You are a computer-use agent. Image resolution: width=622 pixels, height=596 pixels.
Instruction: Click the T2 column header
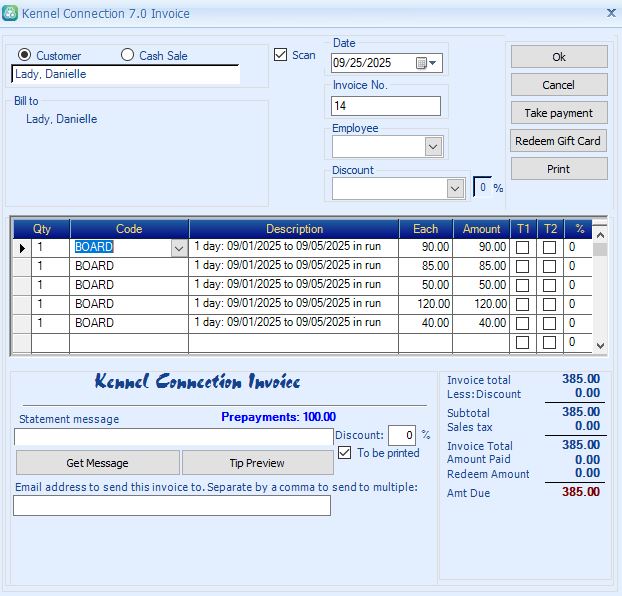[x=551, y=229]
